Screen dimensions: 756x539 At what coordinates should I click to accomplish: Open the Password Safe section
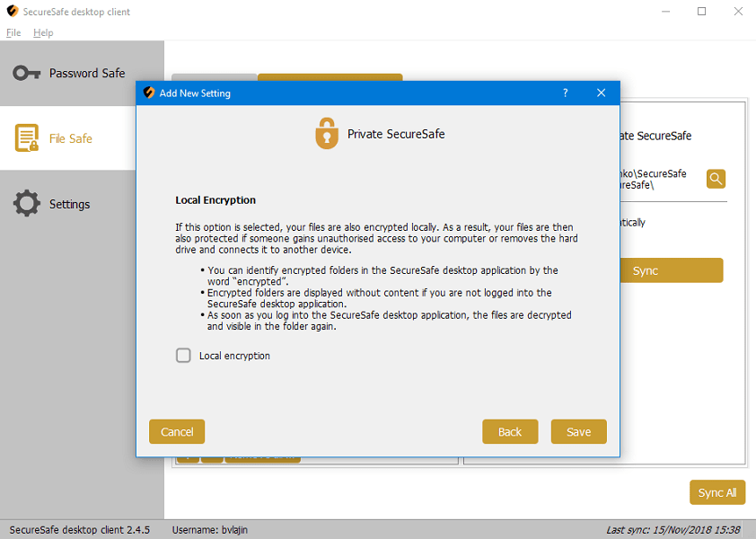82,74
